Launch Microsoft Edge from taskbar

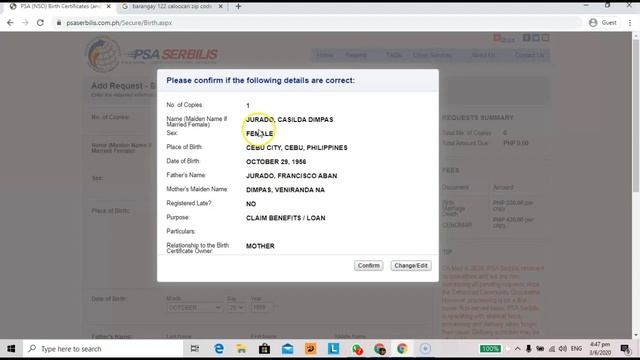pos(219,349)
